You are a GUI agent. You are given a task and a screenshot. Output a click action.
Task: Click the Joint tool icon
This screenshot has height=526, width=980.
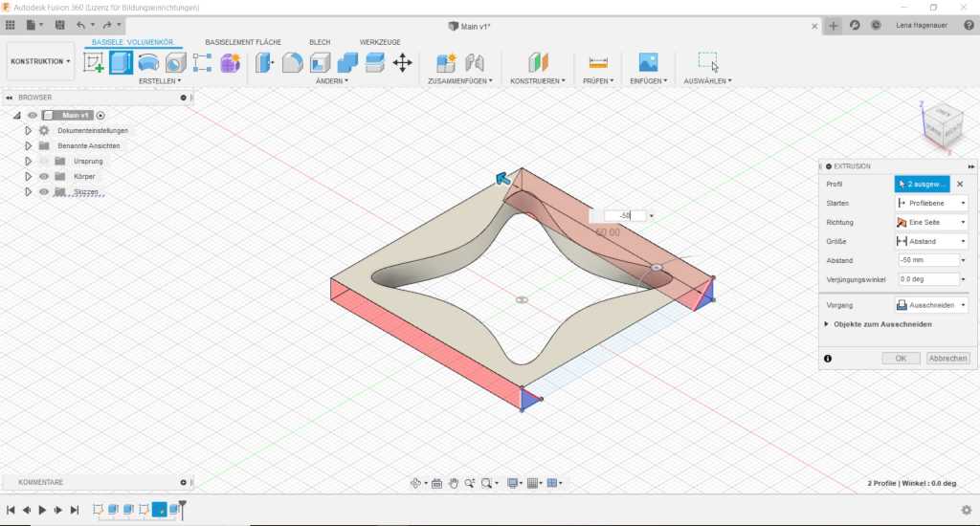(475, 62)
